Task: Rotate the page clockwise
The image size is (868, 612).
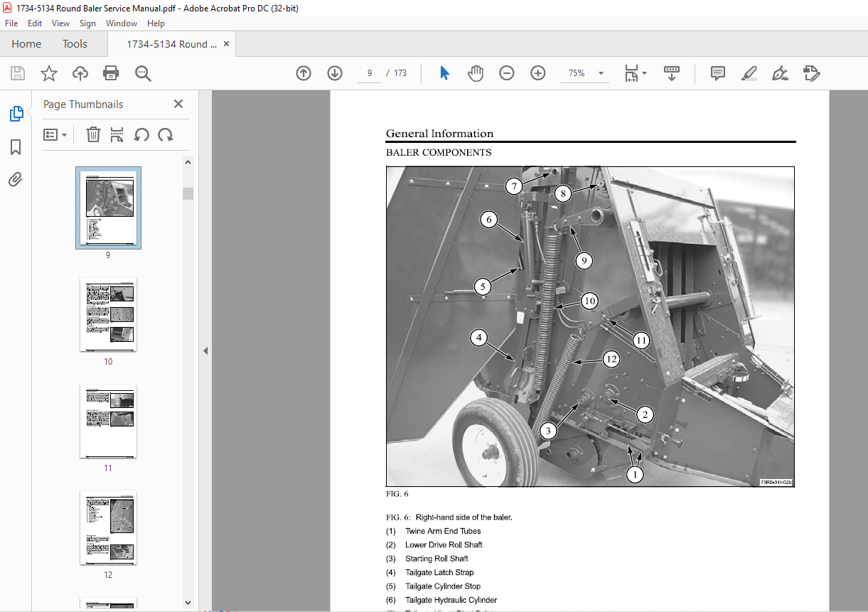Action: [x=166, y=134]
